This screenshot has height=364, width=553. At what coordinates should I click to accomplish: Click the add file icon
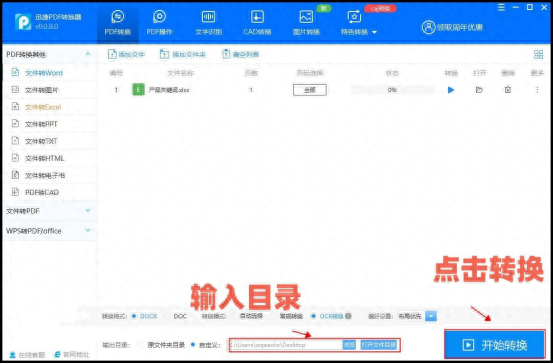112,54
